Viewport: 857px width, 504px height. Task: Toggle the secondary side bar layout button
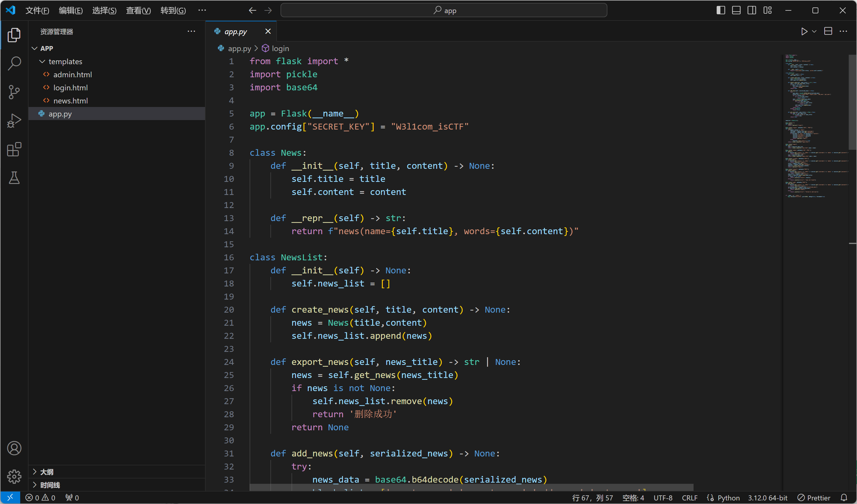click(752, 10)
